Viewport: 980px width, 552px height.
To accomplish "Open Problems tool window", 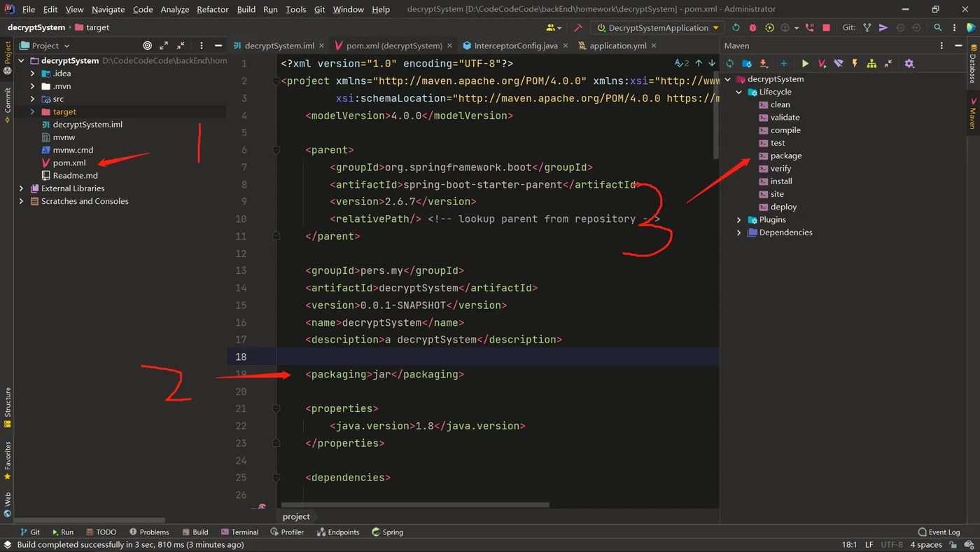I will (149, 532).
